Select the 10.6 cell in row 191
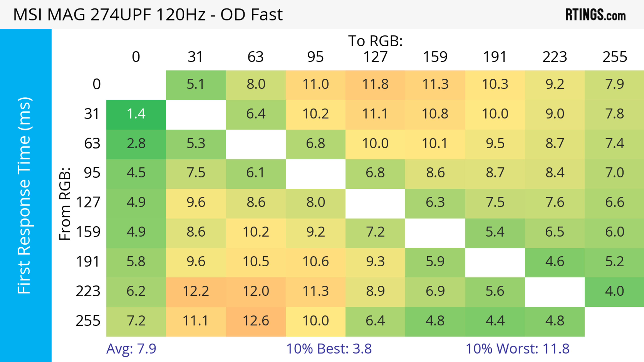The width and height of the screenshot is (644, 362). coord(315,262)
